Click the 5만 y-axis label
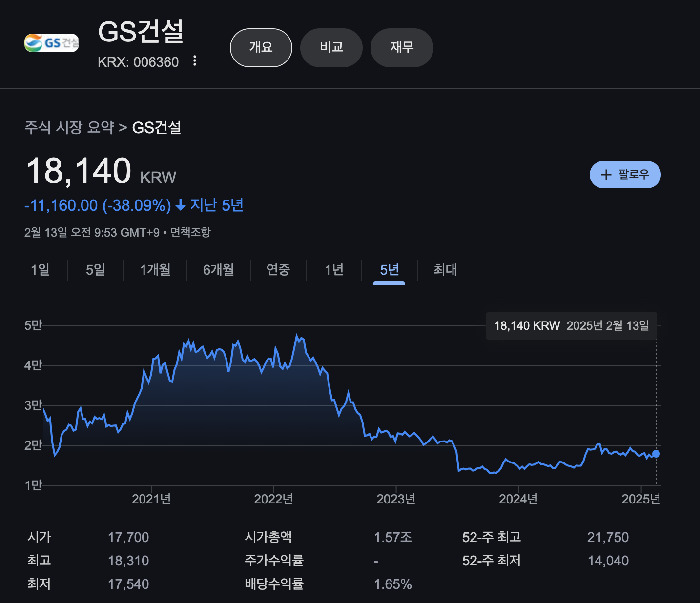Viewport: 700px width, 603px height. [x=33, y=325]
